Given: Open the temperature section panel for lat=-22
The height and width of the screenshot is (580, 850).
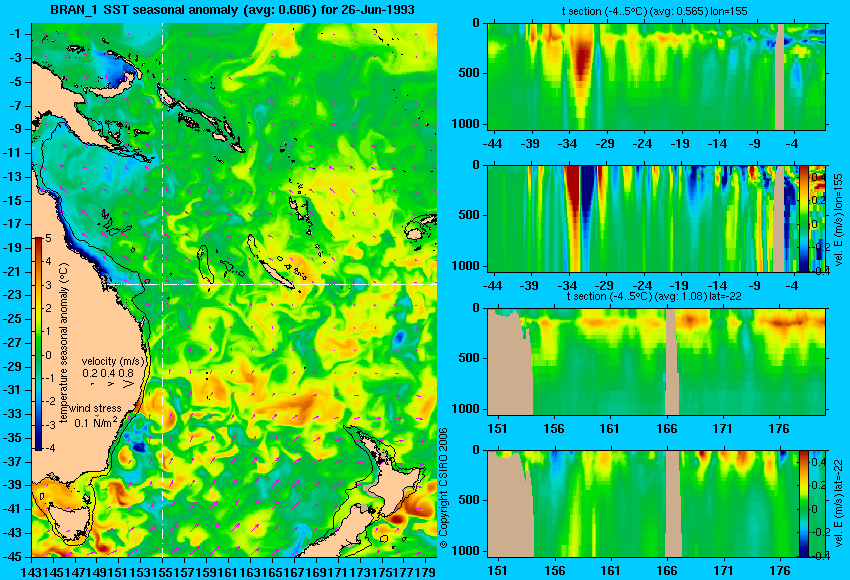Looking at the screenshot, I should click(657, 362).
